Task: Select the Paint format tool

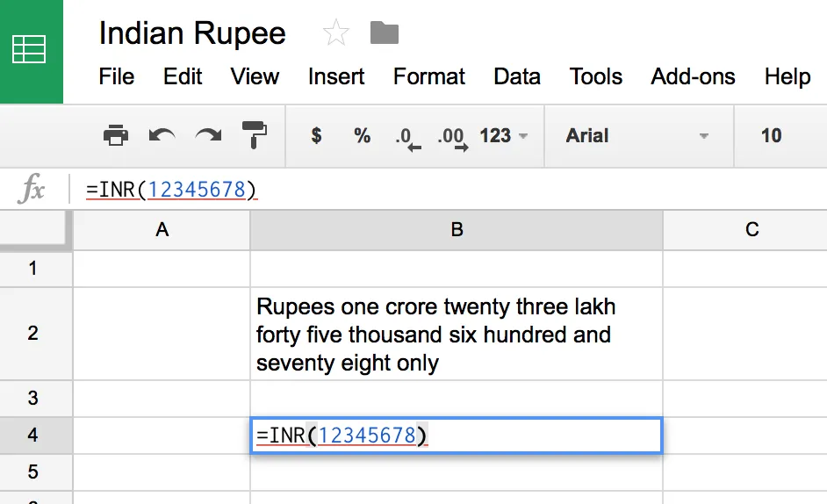Action: tap(255, 135)
